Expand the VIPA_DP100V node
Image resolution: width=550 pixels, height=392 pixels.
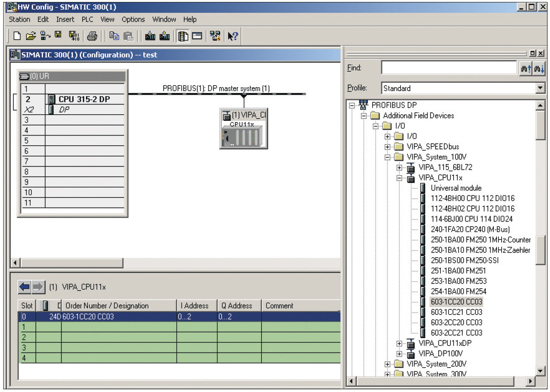399,354
